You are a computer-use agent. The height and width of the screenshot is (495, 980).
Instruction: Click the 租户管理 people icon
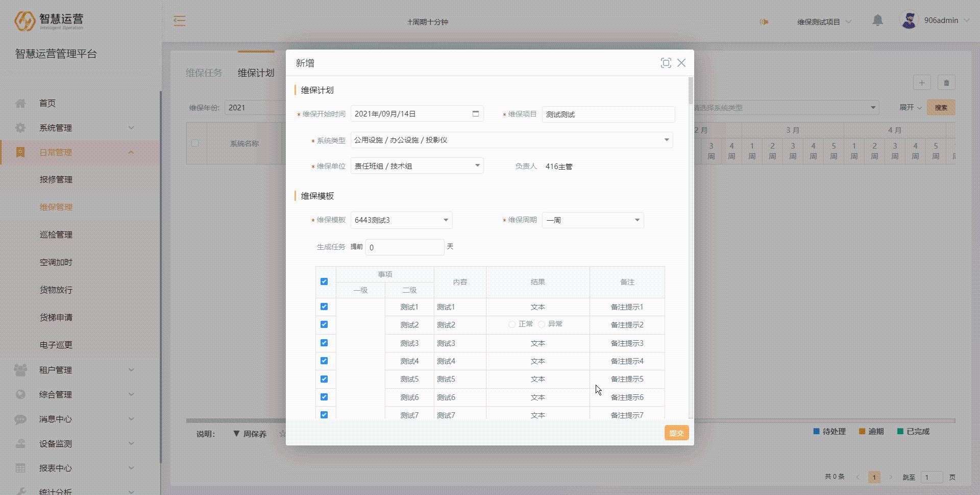pyautogui.click(x=20, y=370)
